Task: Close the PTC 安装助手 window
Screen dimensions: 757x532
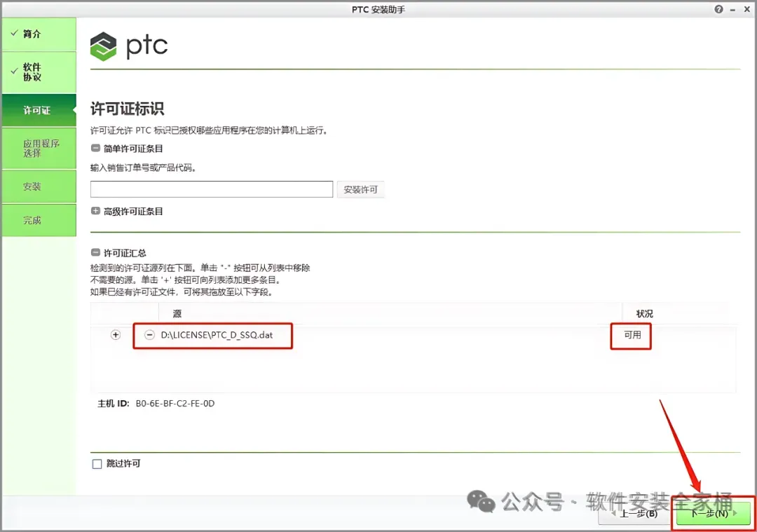Action: 746,9
